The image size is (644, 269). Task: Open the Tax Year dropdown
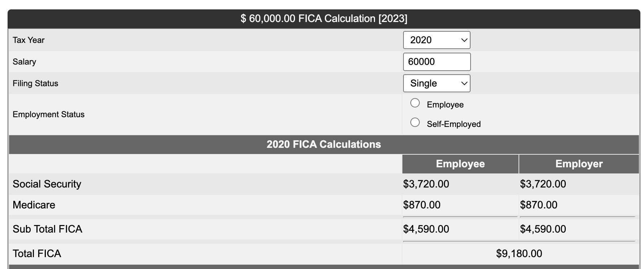436,40
